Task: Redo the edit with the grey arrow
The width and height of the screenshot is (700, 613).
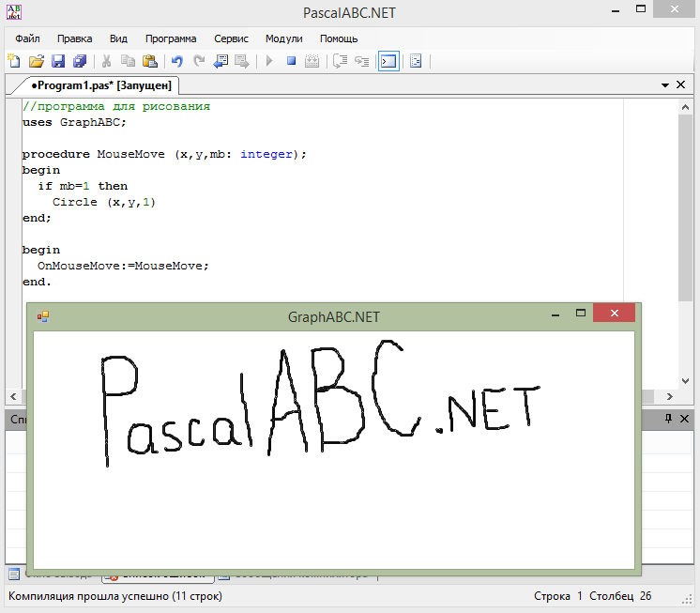Action: pyautogui.click(x=199, y=61)
